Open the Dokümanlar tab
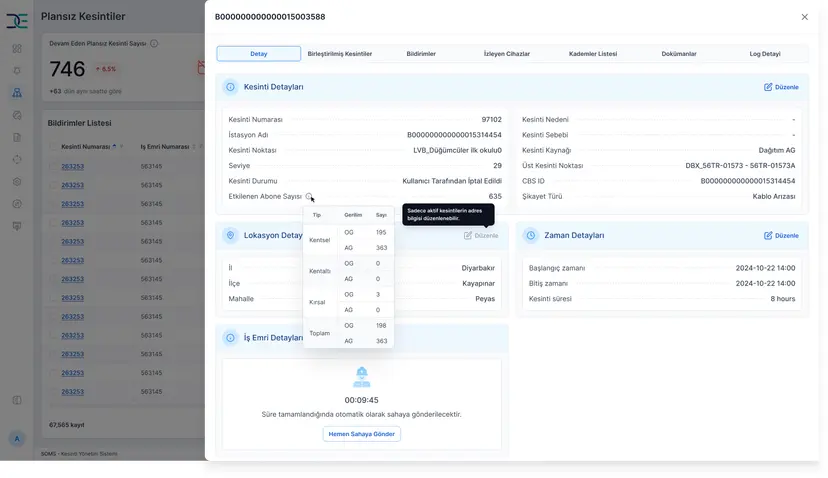Image resolution: width=828 pixels, height=478 pixels. tap(679, 54)
